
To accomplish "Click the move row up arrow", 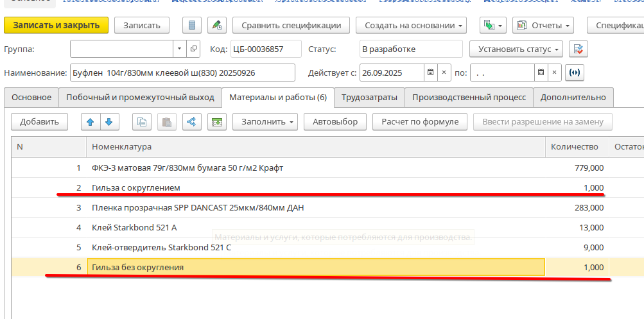I will [91, 121].
